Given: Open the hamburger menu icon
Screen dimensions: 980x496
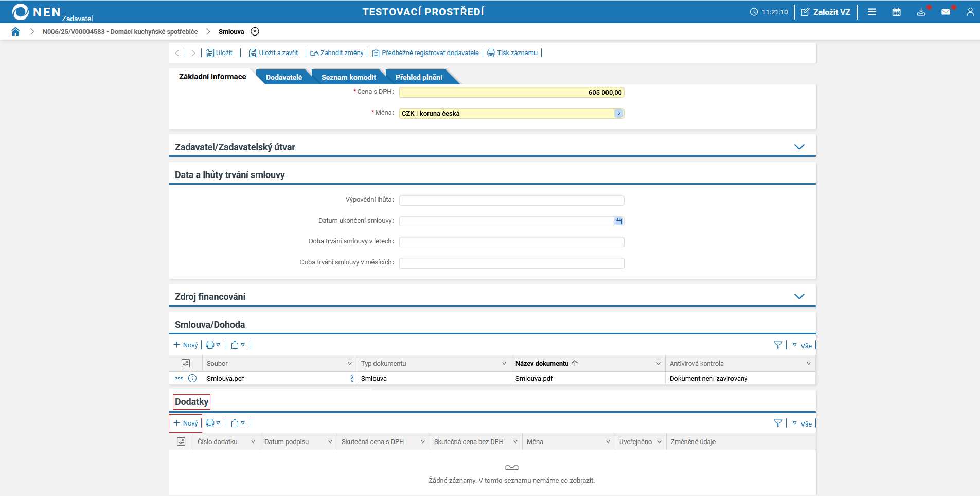Looking at the screenshot, I should (871, 12).
